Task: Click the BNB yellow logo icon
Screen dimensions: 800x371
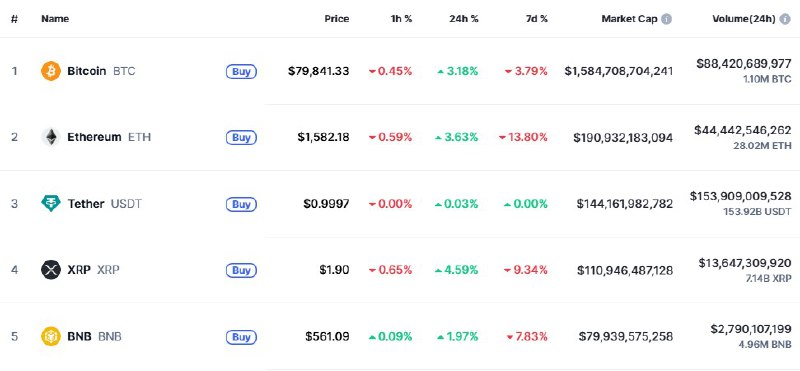Action: [51, 337]
